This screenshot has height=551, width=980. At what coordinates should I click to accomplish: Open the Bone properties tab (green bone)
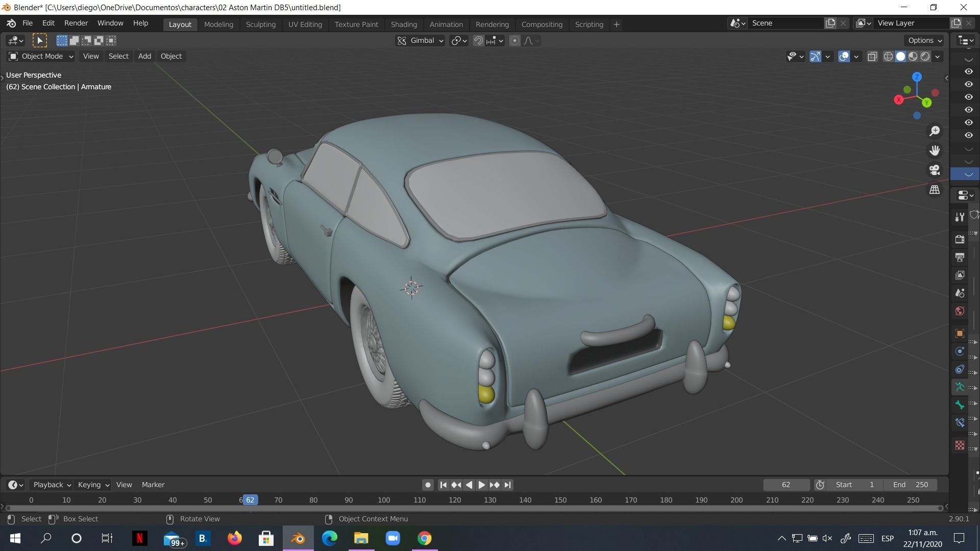click(x=960, y=405)
